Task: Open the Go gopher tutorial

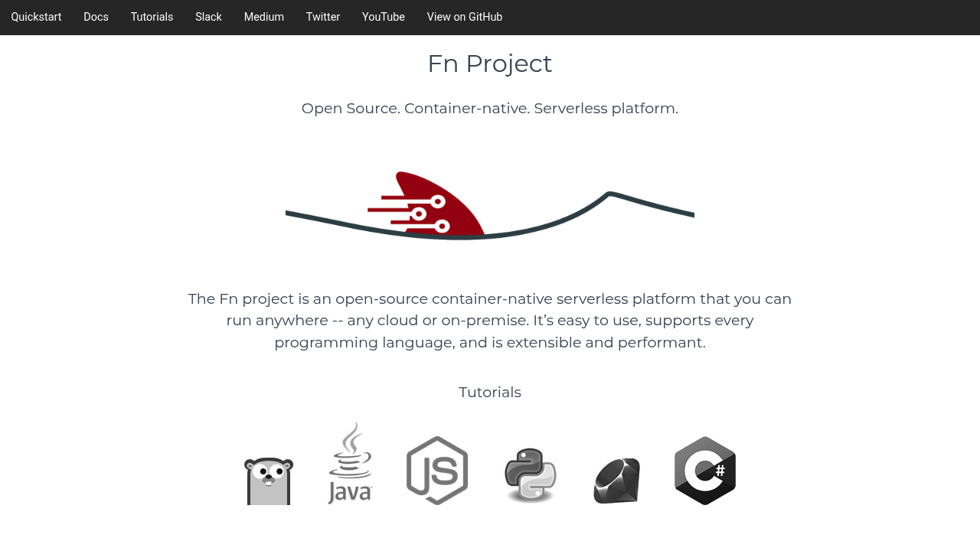Action: coord(269,481)
